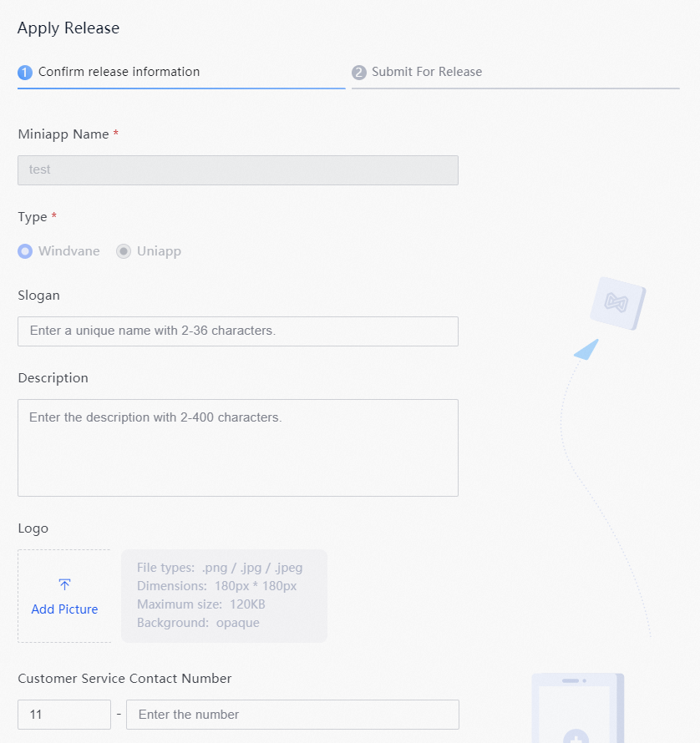
Task: Click the Customer Service Contact Number label
Action: [x=124, y=679]
